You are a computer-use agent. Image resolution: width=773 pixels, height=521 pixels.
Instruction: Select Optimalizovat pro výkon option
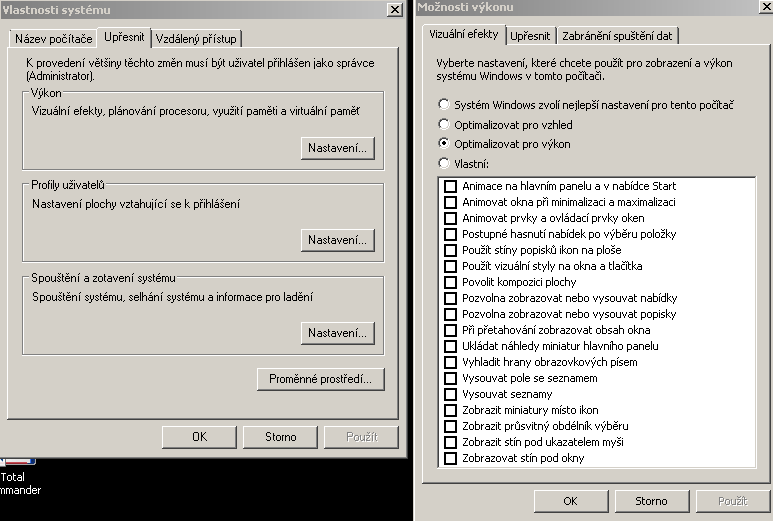click(x=444, y=143)
